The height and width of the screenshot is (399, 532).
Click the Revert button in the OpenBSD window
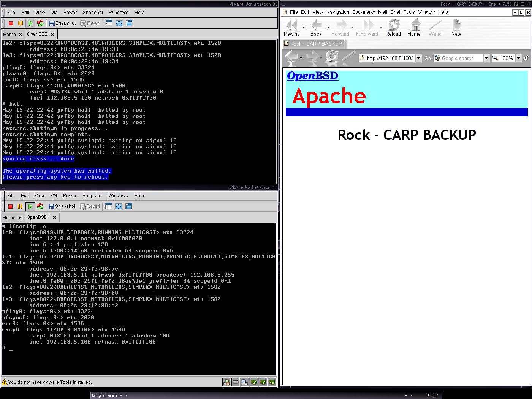tap(90, 23)
